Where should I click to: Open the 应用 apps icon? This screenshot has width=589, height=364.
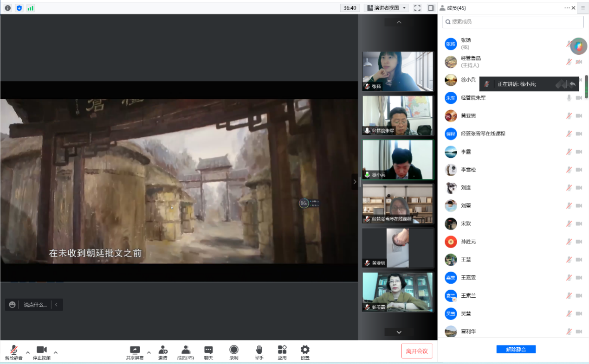[282, 352]
